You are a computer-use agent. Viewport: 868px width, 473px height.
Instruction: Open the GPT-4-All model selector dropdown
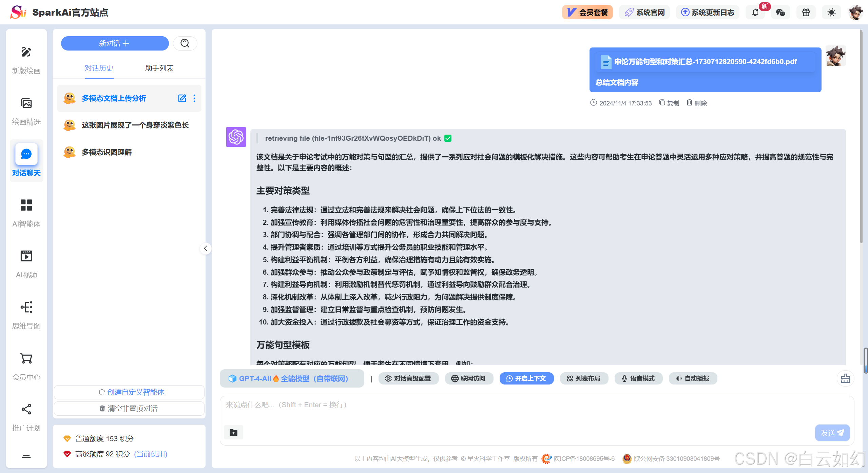coord(292,378)
